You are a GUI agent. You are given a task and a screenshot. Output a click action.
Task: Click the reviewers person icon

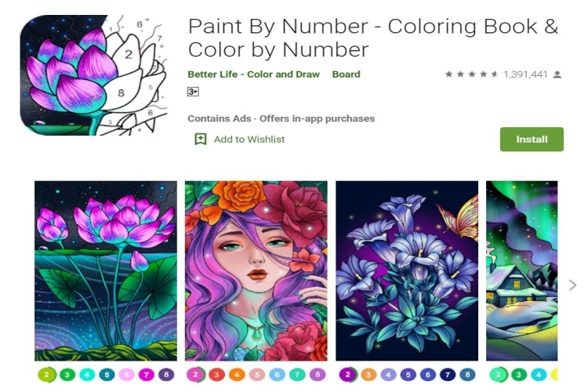[x=557, y=74]
